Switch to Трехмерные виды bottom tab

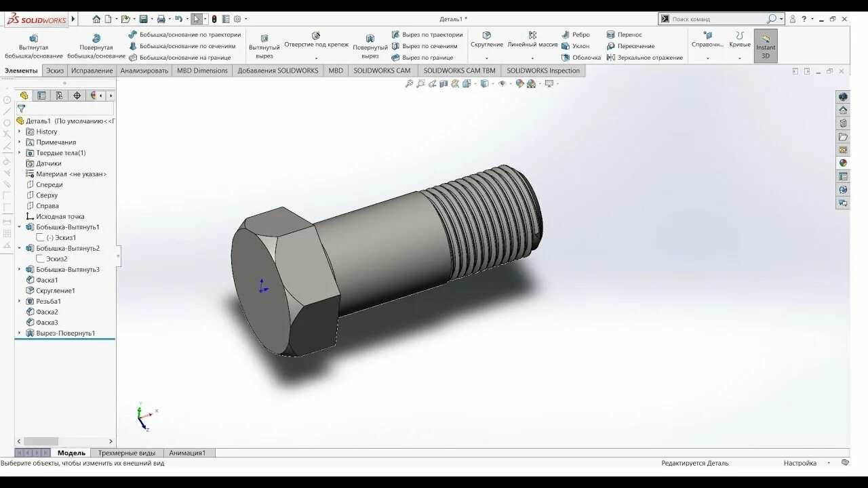[126, 453]
